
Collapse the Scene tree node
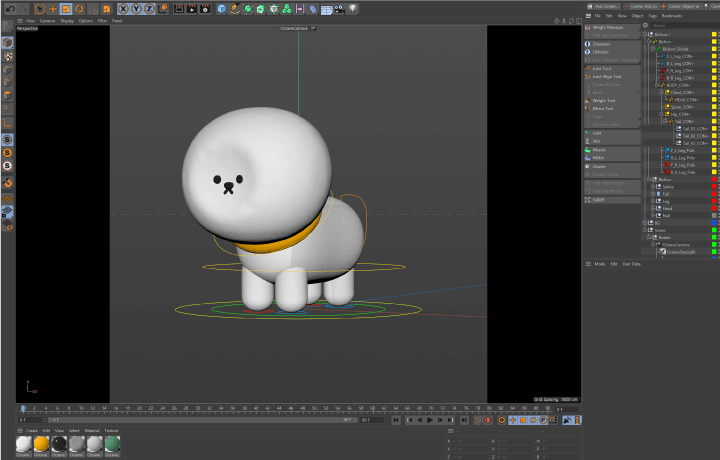coord(645,230)
